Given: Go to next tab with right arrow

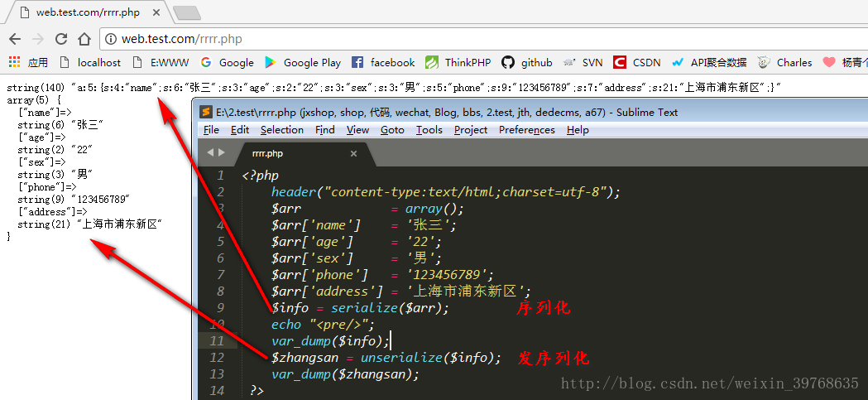Looking at the screenshot, I should (x=222, y=152).
